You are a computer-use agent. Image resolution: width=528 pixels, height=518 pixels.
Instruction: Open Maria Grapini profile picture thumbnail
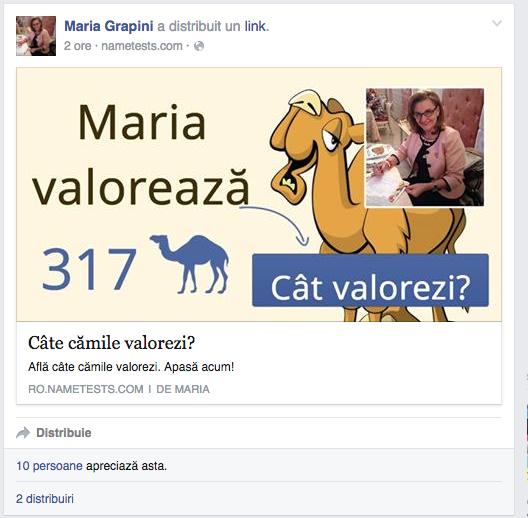click(36, 36)
